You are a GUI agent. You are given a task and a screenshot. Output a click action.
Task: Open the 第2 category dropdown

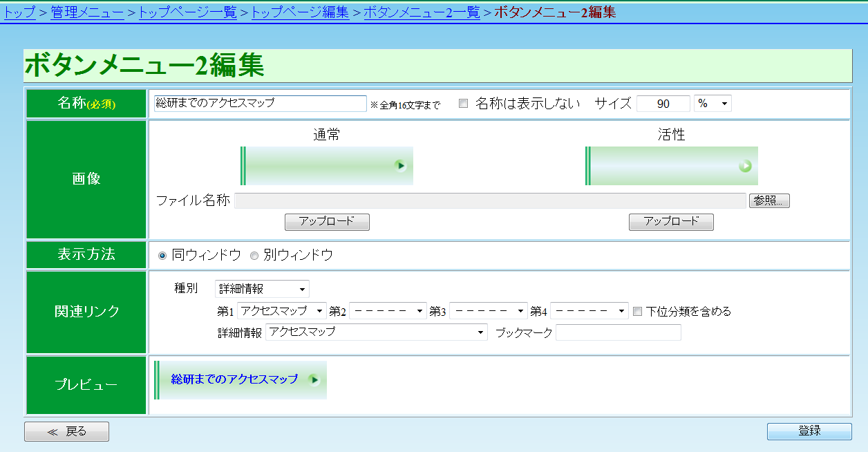pyautogui.click(x=388, y=311)
